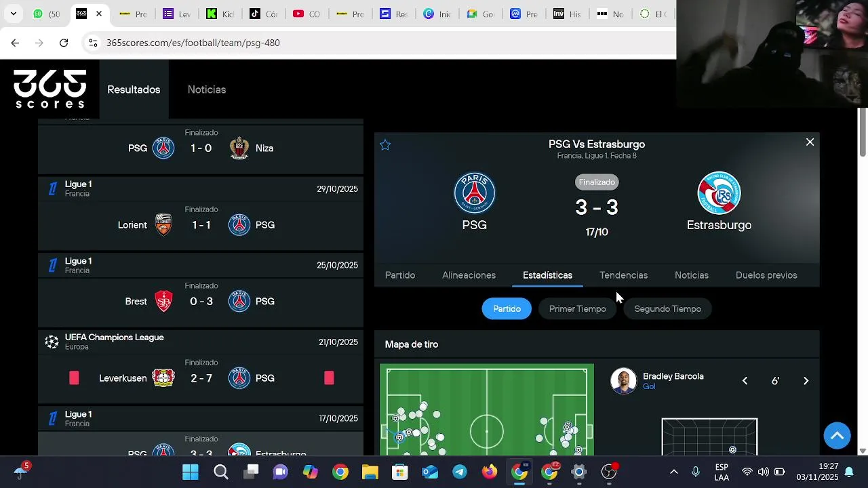Click the UEFA Champions League ball icon
The image size is (868, 488).
coord(52,342)
